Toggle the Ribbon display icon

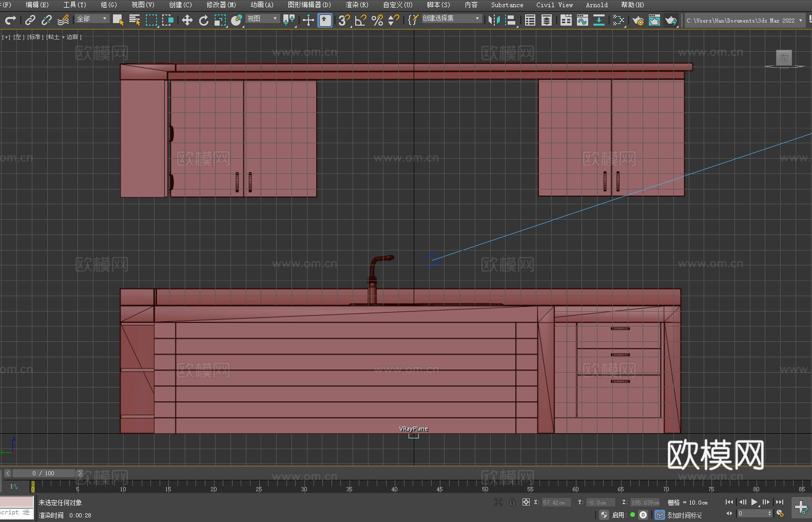[566, 20]
